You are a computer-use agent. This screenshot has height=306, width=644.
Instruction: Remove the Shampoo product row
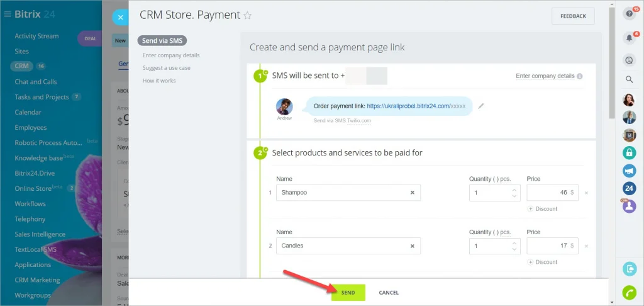pos(586,193)
